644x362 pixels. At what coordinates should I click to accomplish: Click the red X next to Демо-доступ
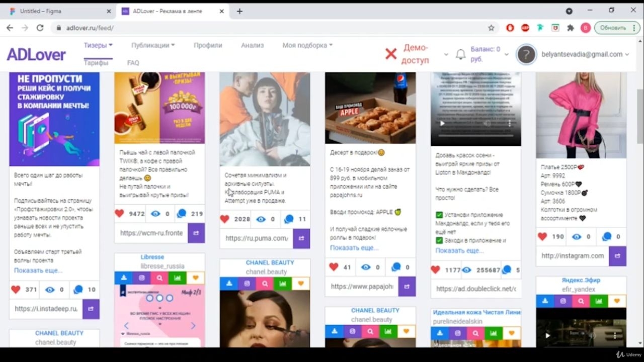(391, 54)
